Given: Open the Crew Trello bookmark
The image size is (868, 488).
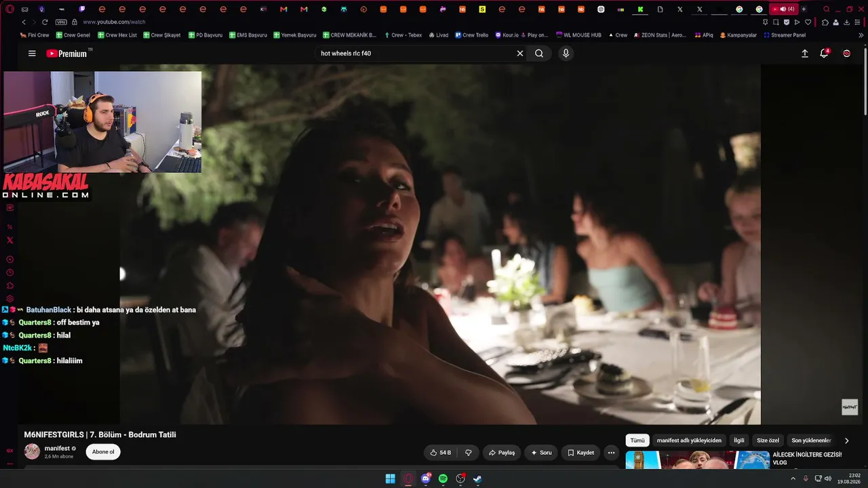Looking at the screenshot, I should 471,35.
